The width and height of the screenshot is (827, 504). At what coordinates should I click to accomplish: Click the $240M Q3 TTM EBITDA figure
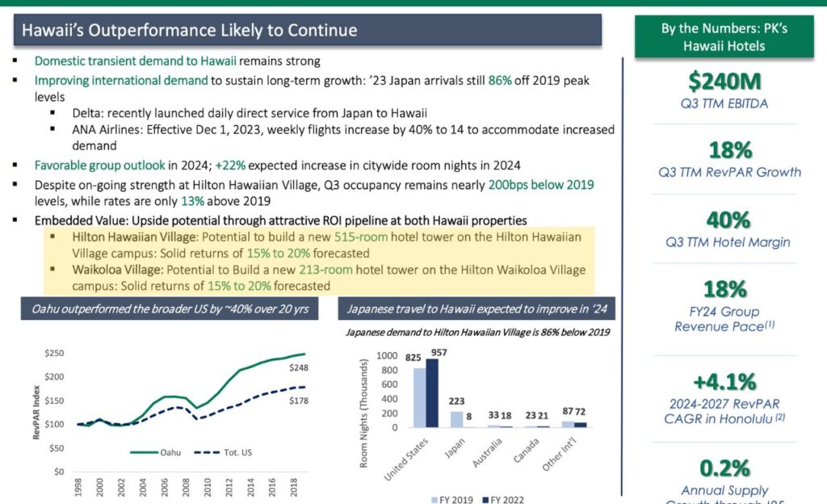[724, 82]
